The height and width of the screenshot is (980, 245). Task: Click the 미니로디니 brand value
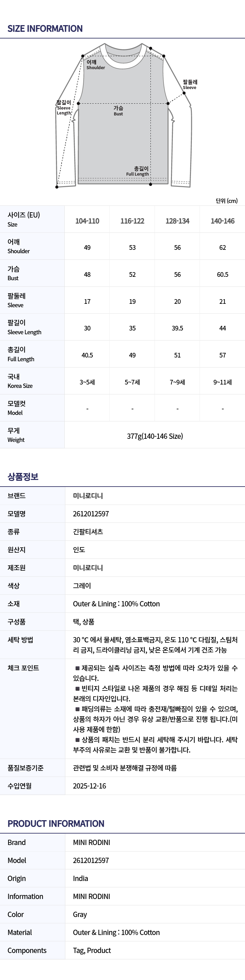(x=88, y=496)
